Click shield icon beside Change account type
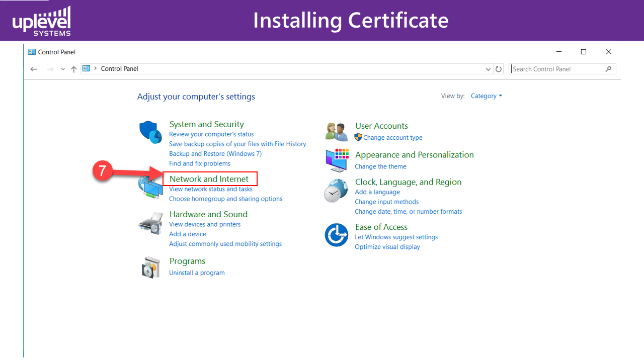Screen dimensions: 644x362 click(358, 137)
